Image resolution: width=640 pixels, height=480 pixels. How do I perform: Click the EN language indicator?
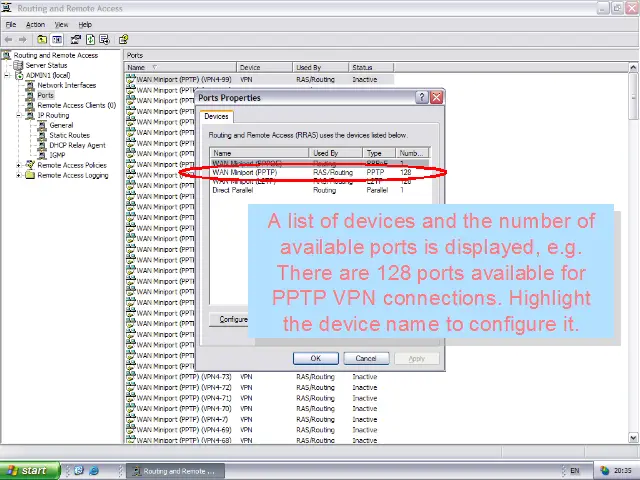pos(575,471)
